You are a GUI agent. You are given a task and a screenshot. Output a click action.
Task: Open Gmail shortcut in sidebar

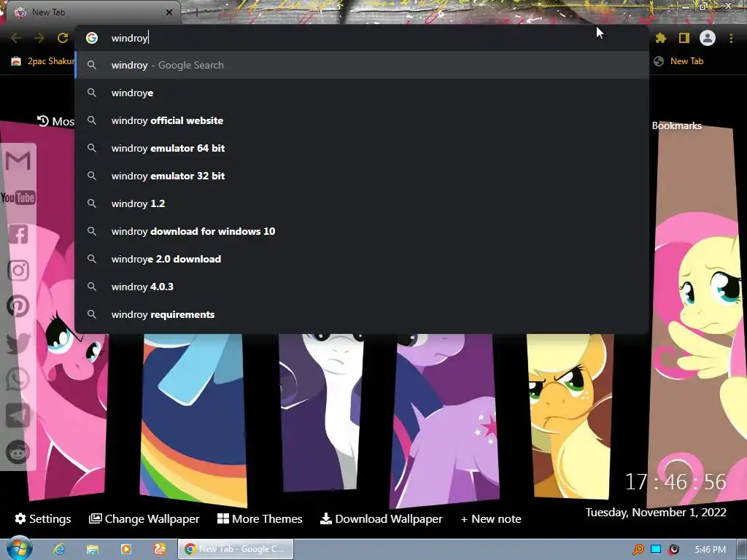point(18,160)
